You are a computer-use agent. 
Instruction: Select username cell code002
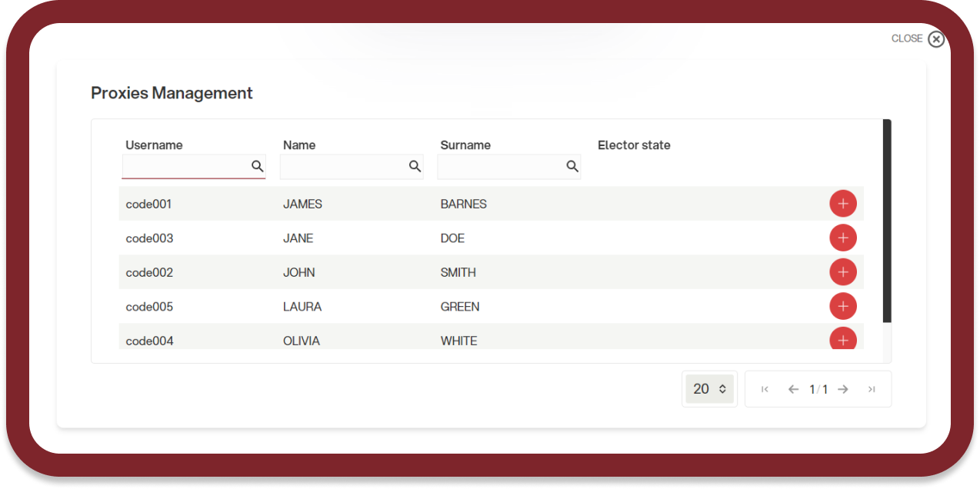[x=149, y=272]
